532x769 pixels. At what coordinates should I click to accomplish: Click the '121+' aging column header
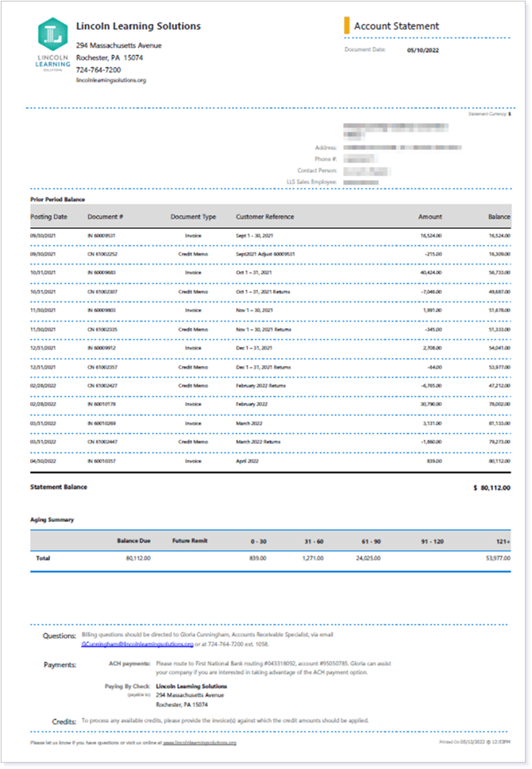click(x=503, y=542)
